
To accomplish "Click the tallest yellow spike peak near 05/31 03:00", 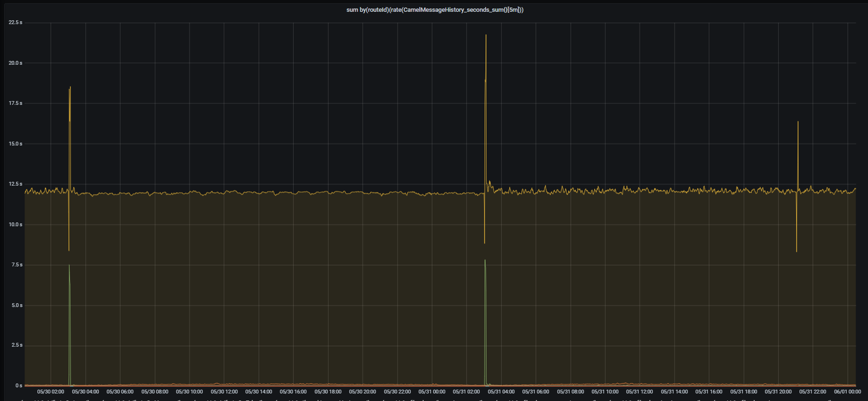I will pos(486,35).
